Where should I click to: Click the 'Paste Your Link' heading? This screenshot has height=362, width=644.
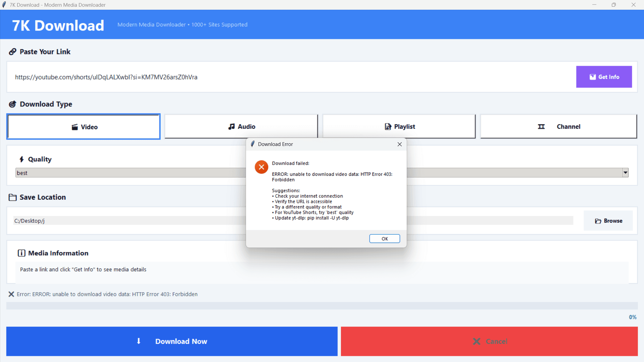click(x=45, y=52)
